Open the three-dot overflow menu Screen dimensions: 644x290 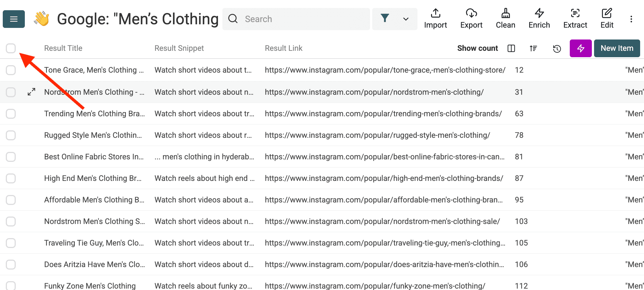tap(631, 19)
